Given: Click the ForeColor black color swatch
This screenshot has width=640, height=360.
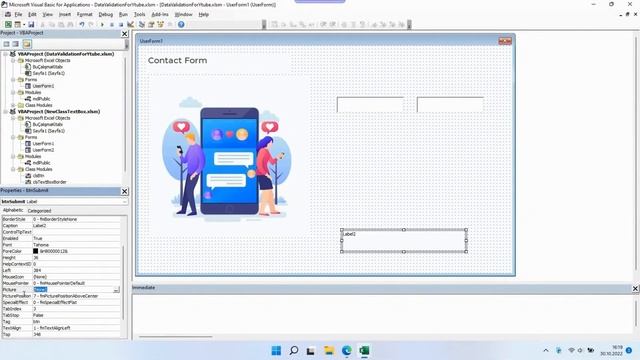Looking at the screenshot, I should 36,251.
